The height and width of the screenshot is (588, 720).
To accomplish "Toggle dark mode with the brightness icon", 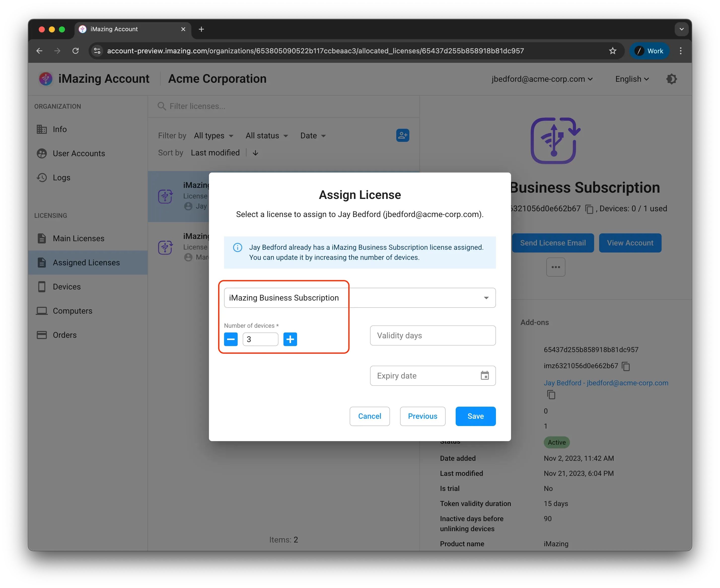I will click(x=671, y=78).
